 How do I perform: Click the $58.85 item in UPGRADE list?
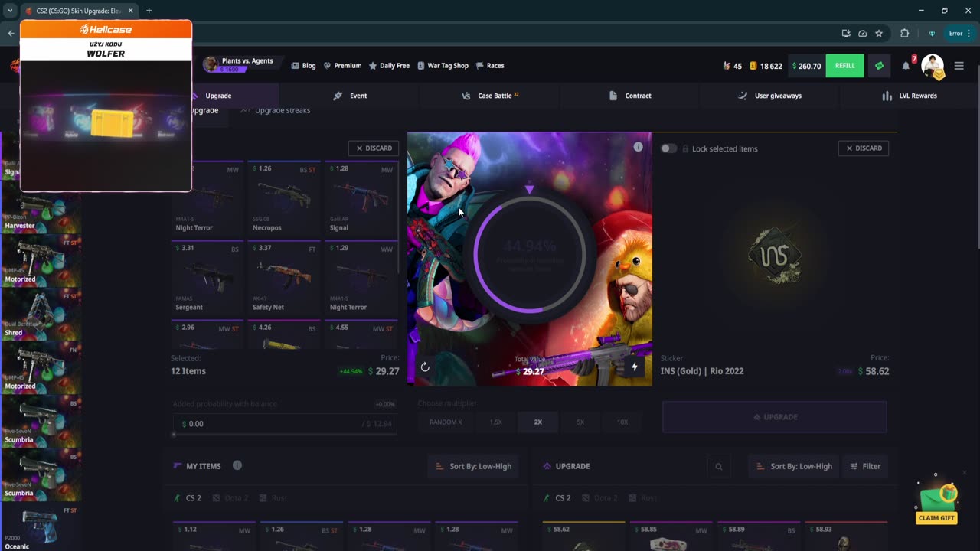[671, 536]
